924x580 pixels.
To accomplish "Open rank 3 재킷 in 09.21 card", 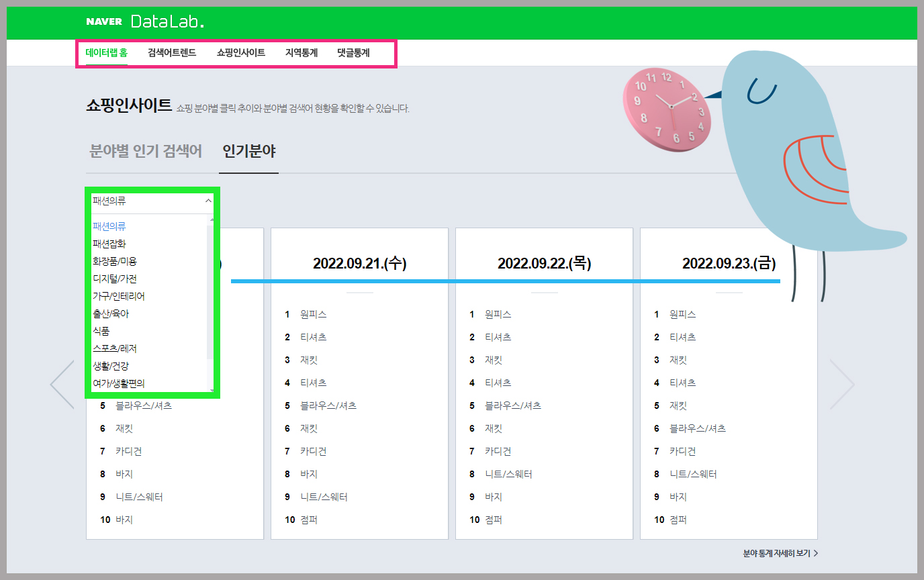I will coord(310,360).
